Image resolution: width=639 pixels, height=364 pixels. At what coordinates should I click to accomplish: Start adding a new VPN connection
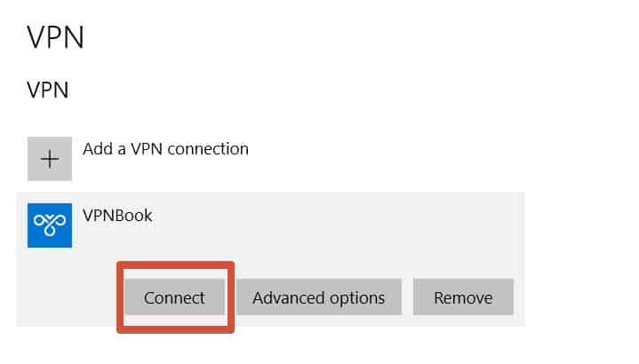click(x=138, y=159)
